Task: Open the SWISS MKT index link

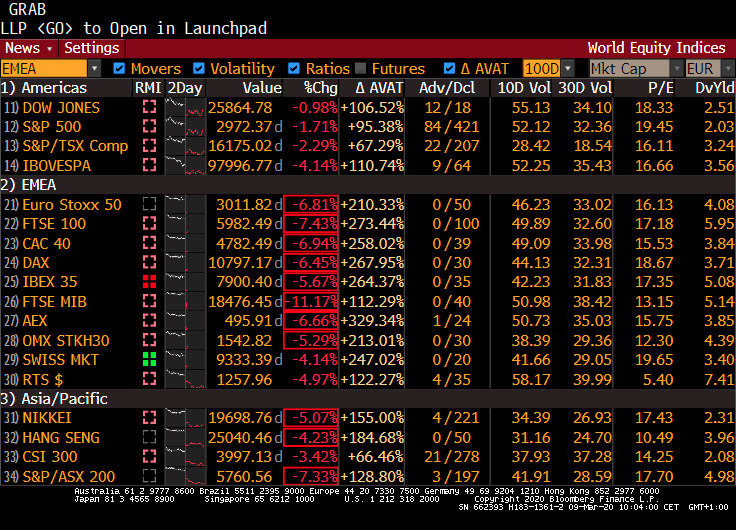Action: 61,360
